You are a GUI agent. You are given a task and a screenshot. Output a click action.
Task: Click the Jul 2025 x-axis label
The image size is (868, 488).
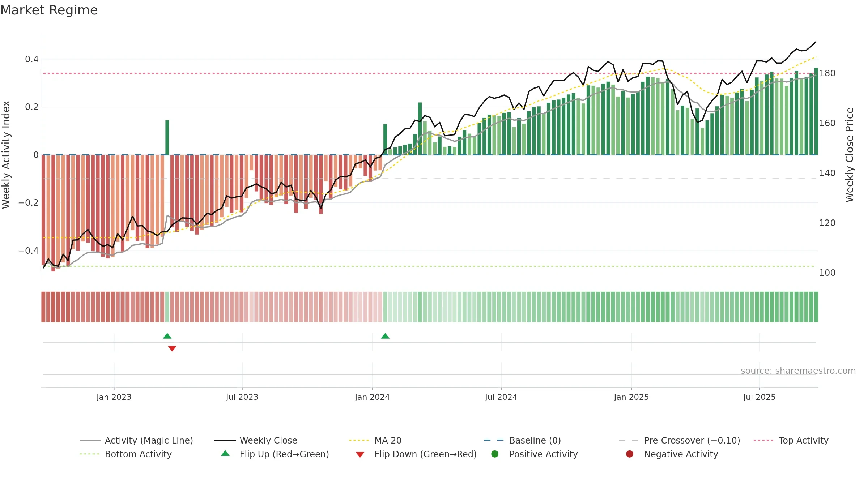point(759,397)
